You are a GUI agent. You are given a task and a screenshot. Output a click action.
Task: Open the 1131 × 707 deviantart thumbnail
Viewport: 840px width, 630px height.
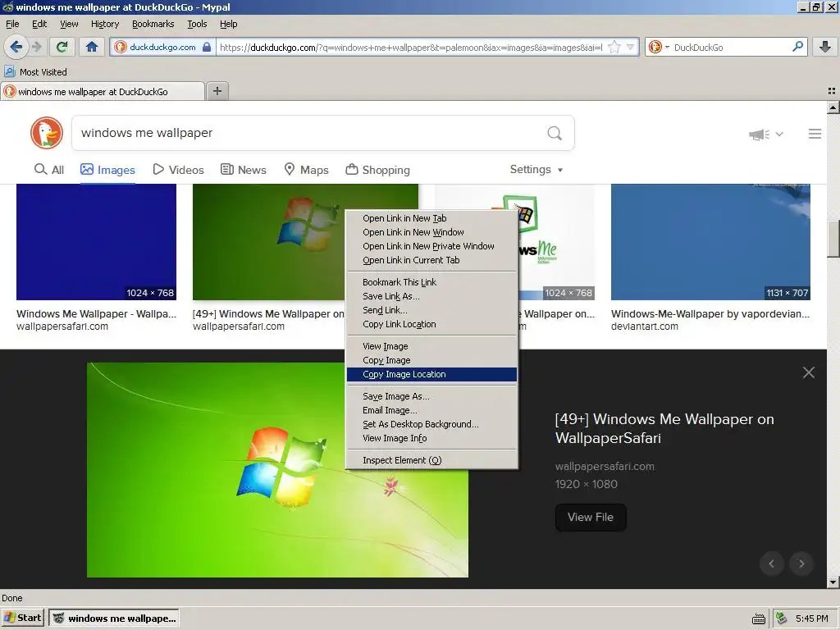pos(710,242)
